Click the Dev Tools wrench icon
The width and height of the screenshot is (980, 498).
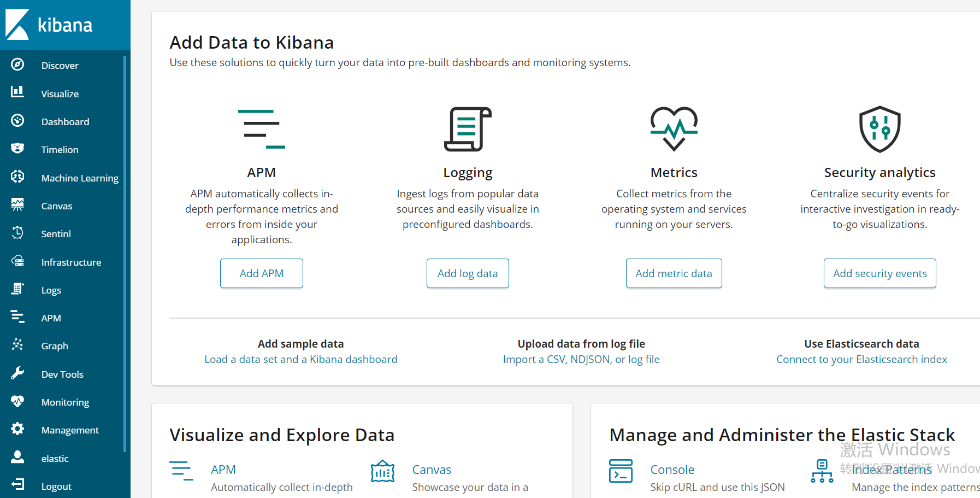(17, 373)
